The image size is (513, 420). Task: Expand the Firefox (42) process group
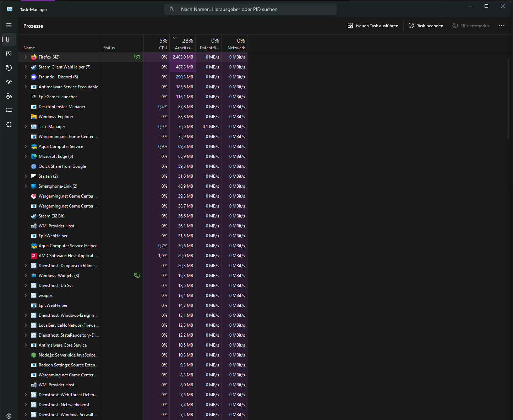(26, 57)
